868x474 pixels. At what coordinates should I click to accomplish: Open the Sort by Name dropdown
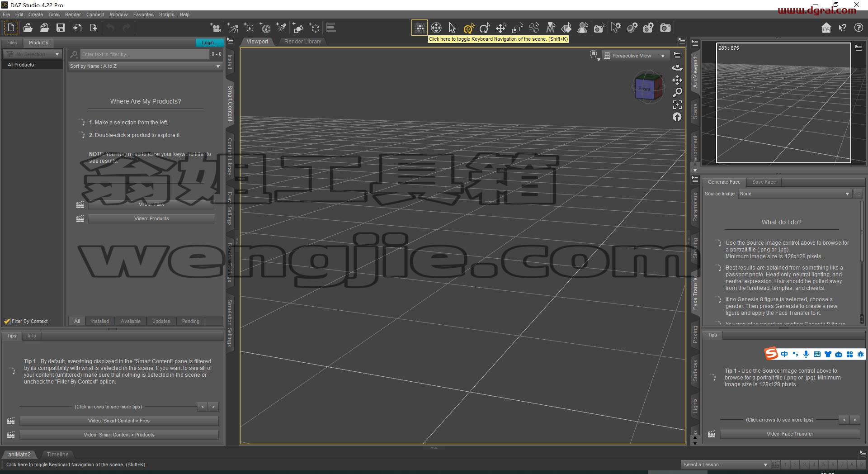tap(145, 66)
